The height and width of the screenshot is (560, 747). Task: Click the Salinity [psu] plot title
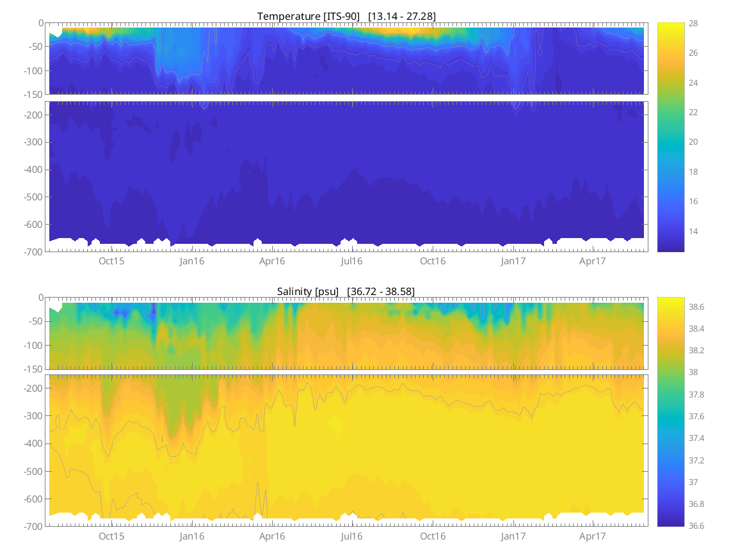coord(346,291)
